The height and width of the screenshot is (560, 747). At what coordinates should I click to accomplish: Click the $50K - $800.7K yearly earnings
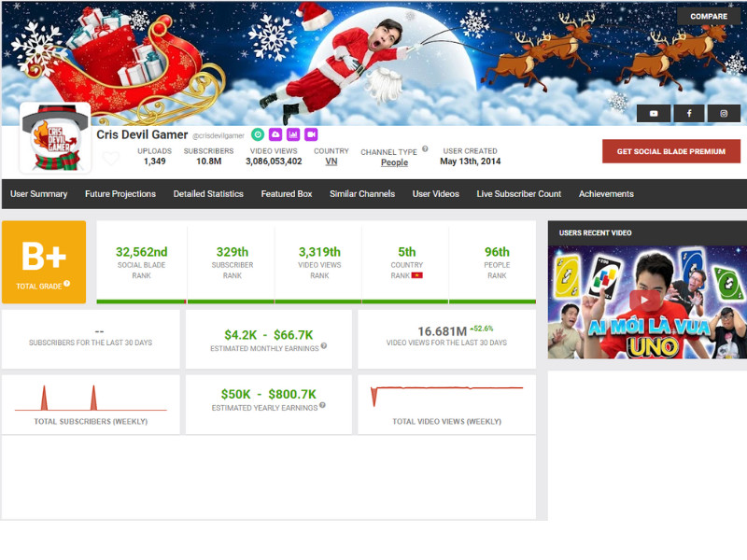pyautogui.click(x=269, y=394)
